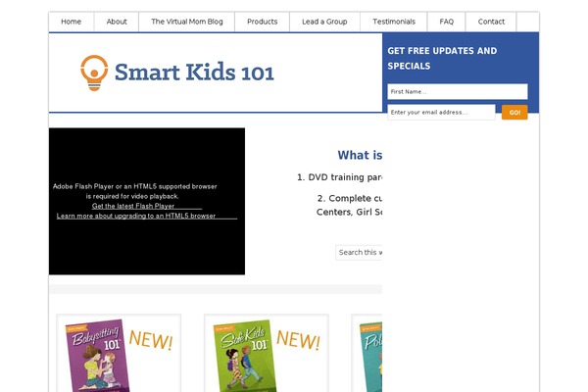Open The Virtual Mom Blog
This screenshot has width=588, height=392.
coord(187,22)
